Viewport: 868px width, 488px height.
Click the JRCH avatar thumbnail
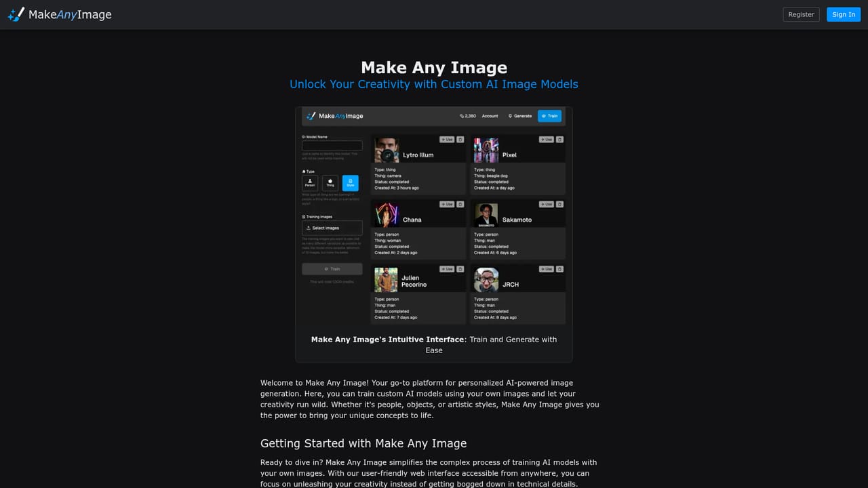(x=486, y=280)
